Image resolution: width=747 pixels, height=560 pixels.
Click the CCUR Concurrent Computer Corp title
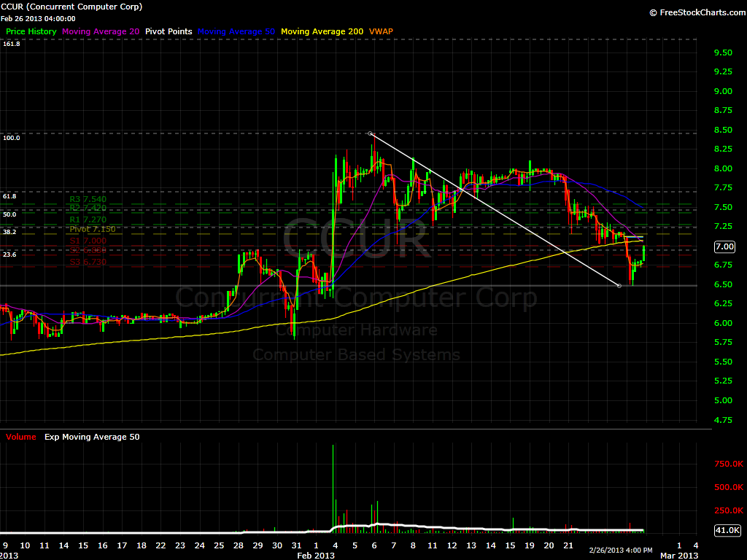point(71,7)
